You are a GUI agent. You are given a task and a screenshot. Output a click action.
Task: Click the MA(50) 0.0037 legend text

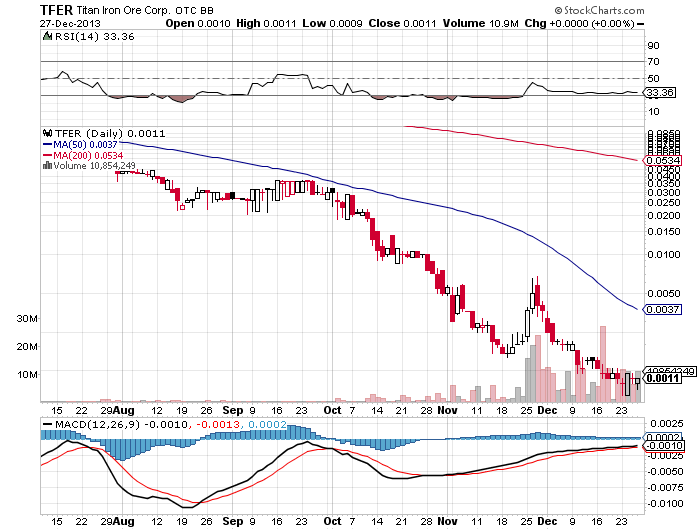coord(85,145)
